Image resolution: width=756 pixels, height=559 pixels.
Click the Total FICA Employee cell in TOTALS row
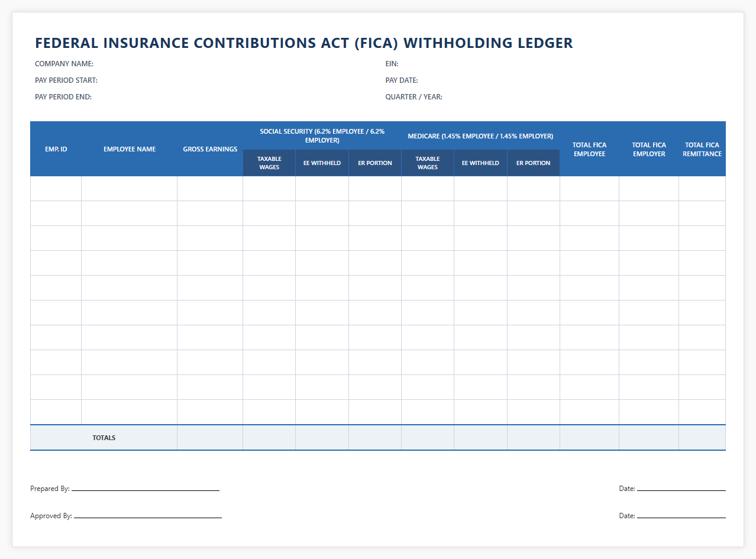[x=590, y=438]
